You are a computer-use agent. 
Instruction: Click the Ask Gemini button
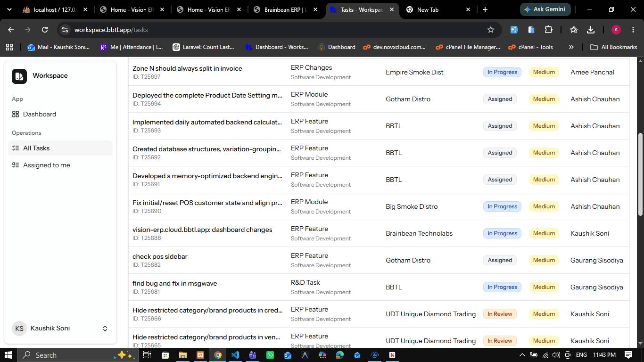coord(545,9)
